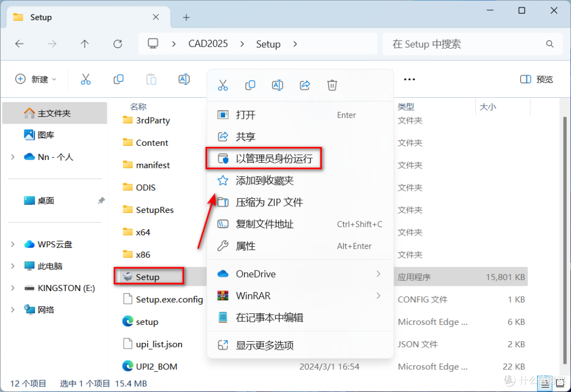The height and width of the screenshot is (392, 571).
Task: Click the toolbar Rename icon
Action: point(184,79)
